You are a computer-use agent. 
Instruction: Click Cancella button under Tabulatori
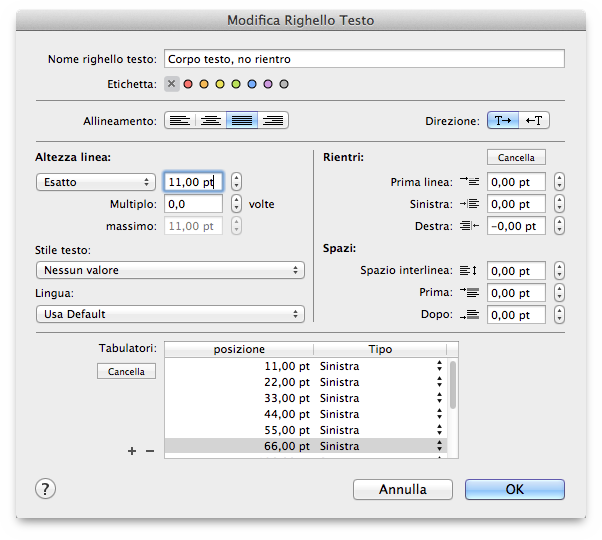point(126,371)
